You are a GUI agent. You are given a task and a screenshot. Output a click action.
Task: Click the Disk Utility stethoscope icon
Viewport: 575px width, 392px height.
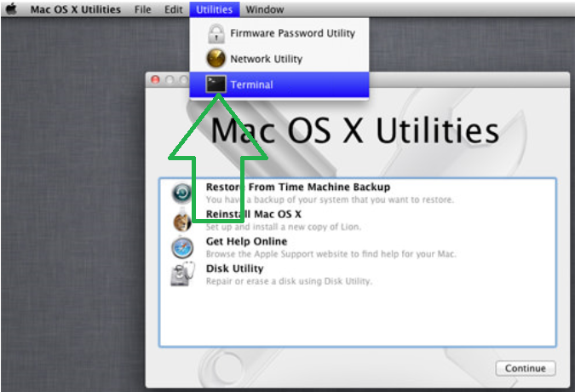point(182,275)
